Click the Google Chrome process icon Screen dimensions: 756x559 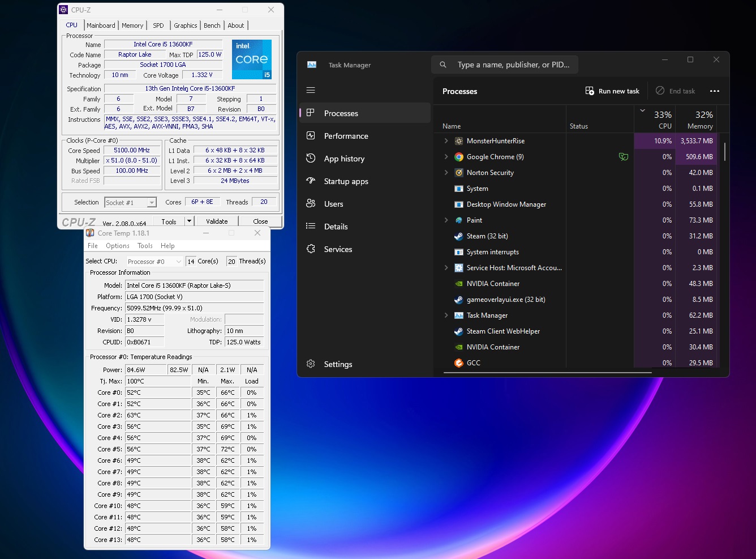(x=459, y=157)
